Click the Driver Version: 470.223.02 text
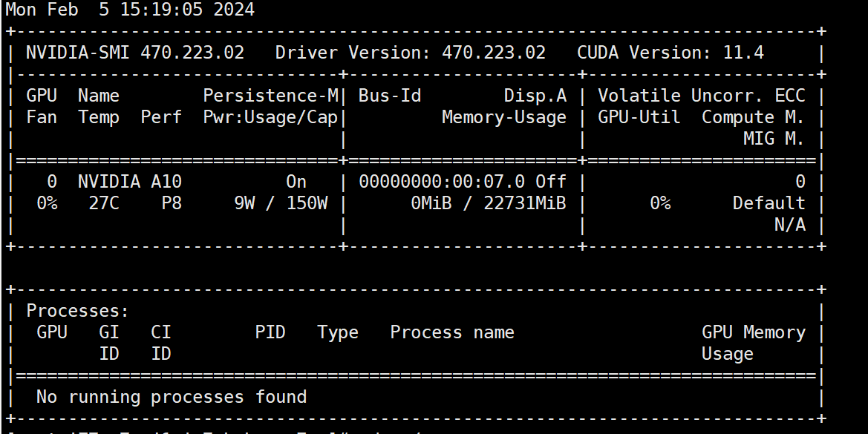Screen dimensions: 868x434 (410, 53)
